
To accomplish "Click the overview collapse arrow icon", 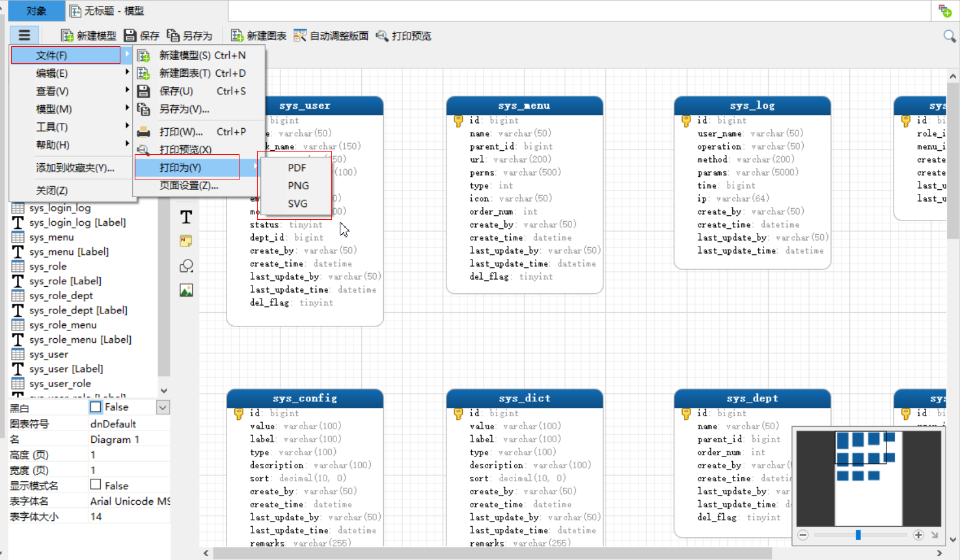I will pyautogui.click(x=935, y=535).
